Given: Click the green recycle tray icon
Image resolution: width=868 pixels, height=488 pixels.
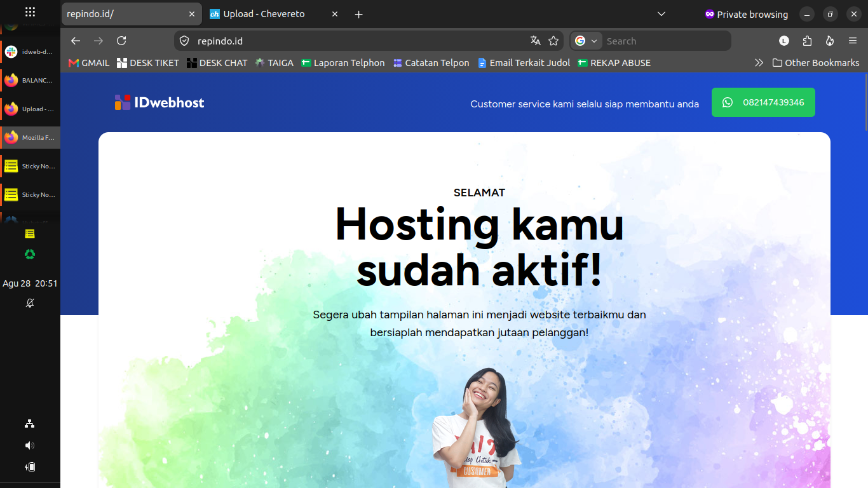Looking at the screenshot, I should (x=30, y=254).
